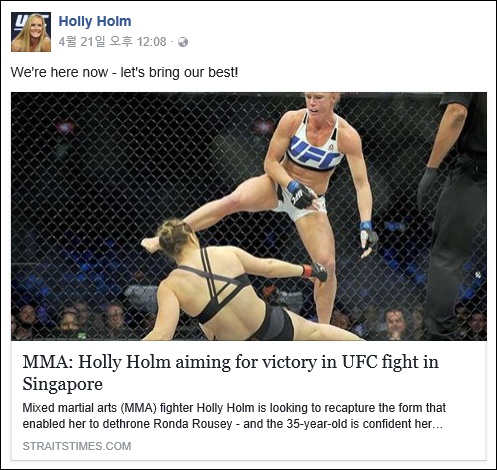Click the link preview card's white area

click(x=249, y=400)
